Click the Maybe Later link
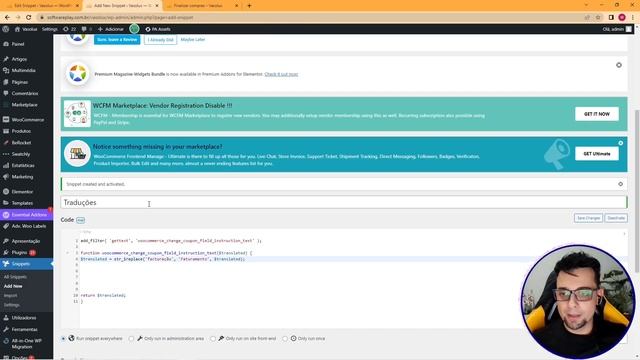Viewport: 640px width, 360px height. coord(193,40)
